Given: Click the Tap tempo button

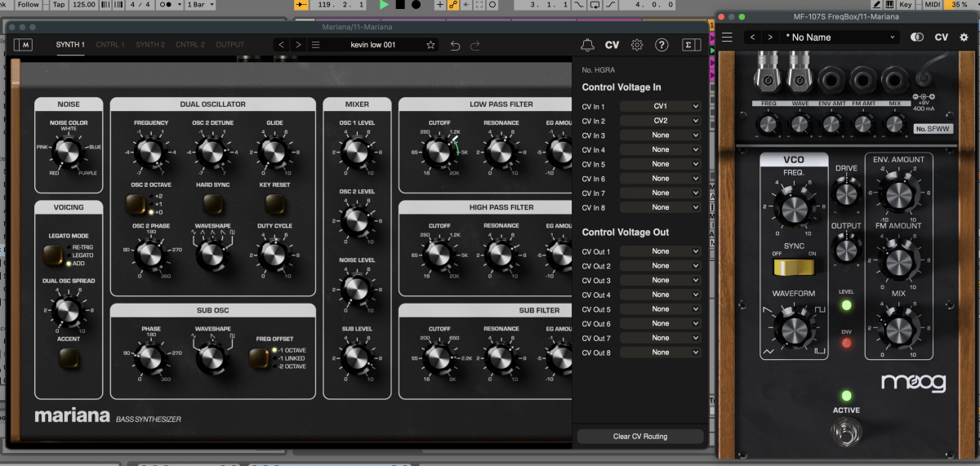Looking at the screenshot, I should tap(58, 5).
